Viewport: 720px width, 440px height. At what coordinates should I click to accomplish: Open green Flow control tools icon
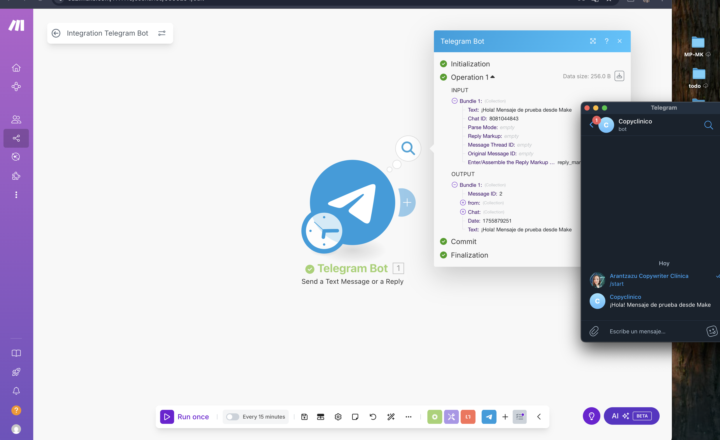(x=434, y=417)
